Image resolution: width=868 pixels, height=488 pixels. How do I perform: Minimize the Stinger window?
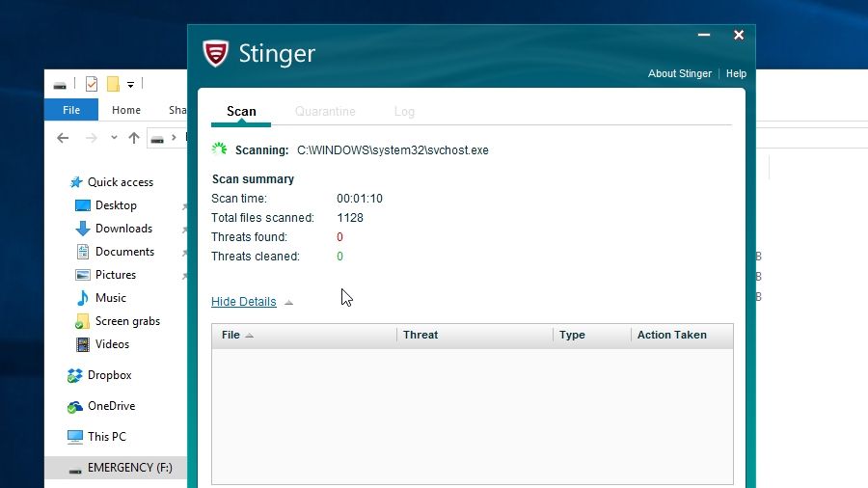(704, 35)
